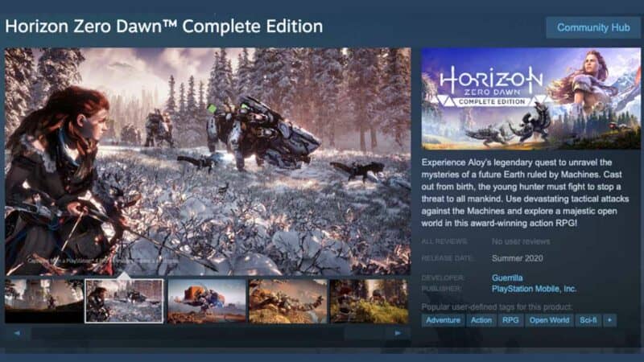Select the first dark landscape thumbnail
644x362 pixels.
pos(44,302)
